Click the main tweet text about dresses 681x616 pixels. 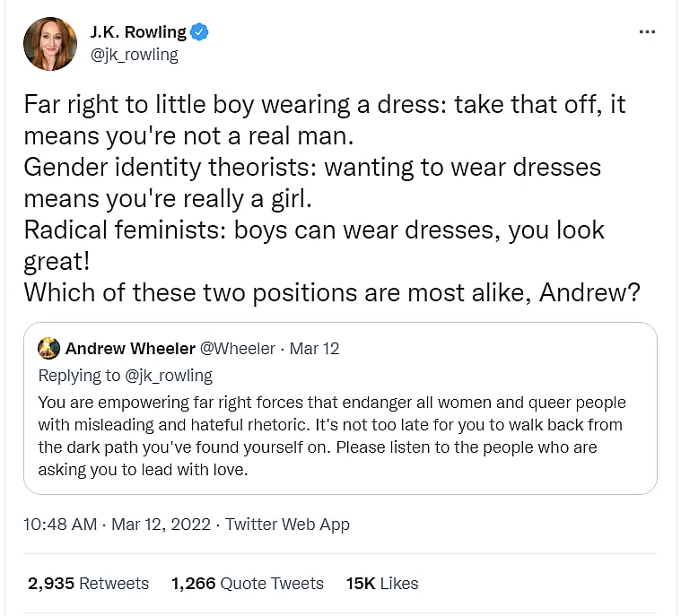323,167
